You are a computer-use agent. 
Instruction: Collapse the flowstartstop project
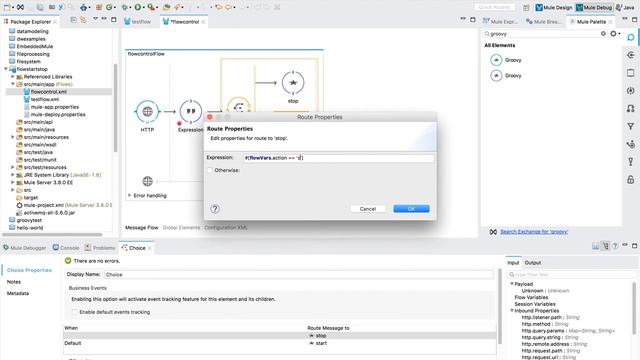[x=6, y=69]
